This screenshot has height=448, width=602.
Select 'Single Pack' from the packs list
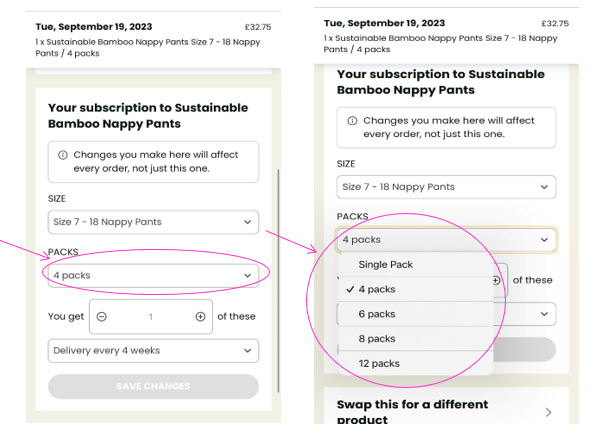coord(386,265)
